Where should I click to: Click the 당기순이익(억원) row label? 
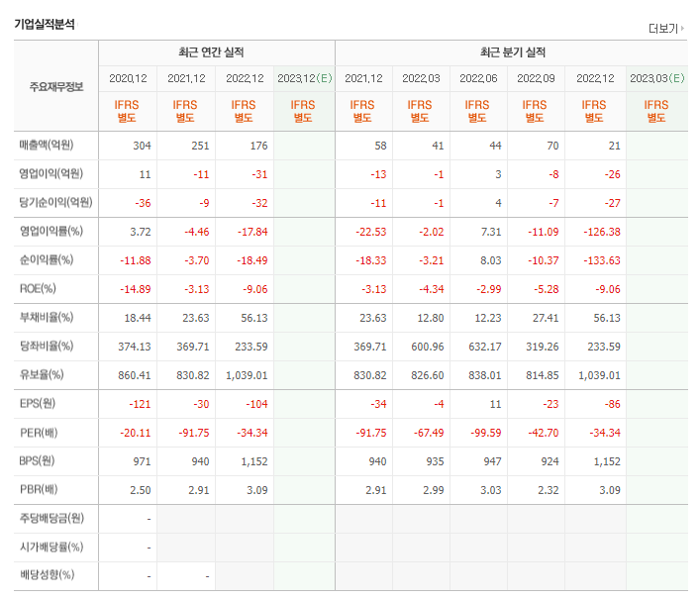point(55,202)
